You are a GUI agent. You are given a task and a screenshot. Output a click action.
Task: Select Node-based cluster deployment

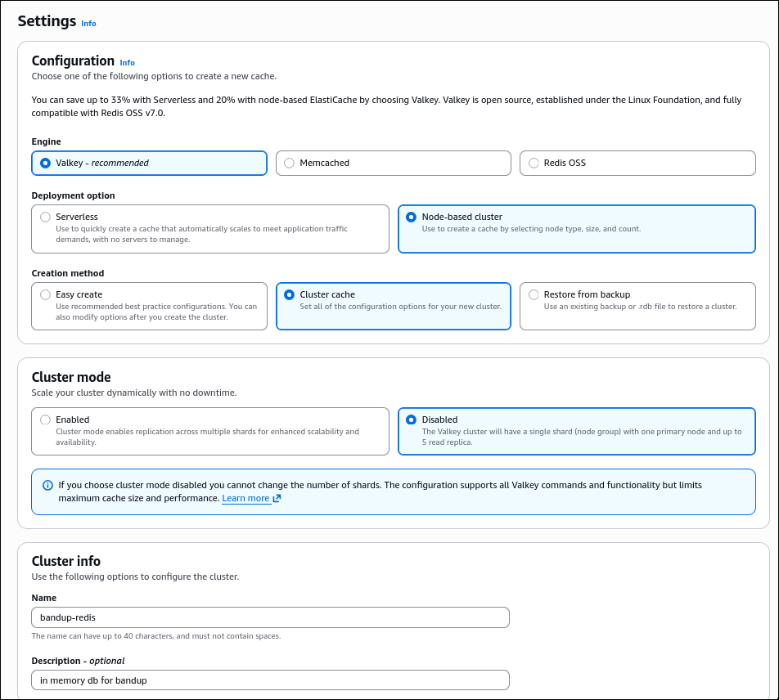pyautogui.click(x=412, y=217)
